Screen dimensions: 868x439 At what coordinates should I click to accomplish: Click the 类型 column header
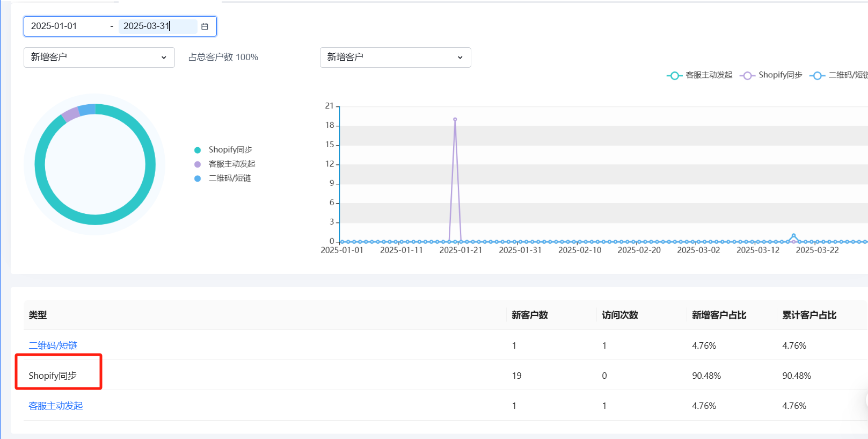[x=38, y=315]
